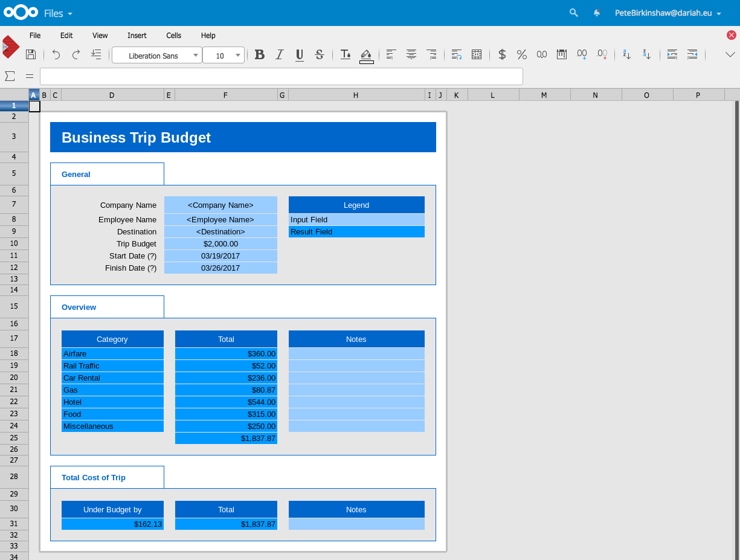Viewport: 740px width, 560px height.
Task: Select the Gas total $80.87
Action: pos(226,390)
